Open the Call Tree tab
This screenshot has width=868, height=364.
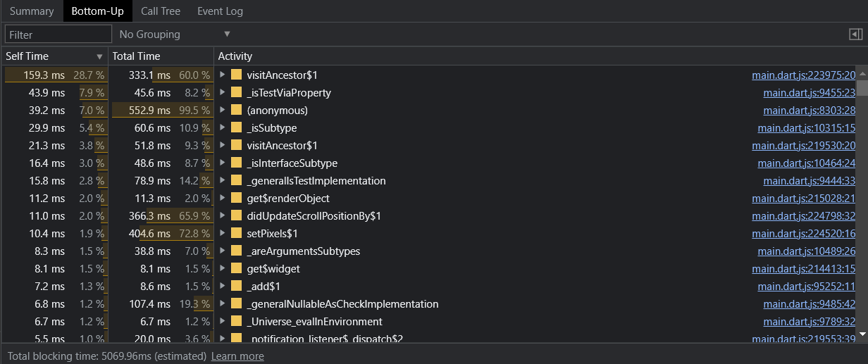[161, 11]
